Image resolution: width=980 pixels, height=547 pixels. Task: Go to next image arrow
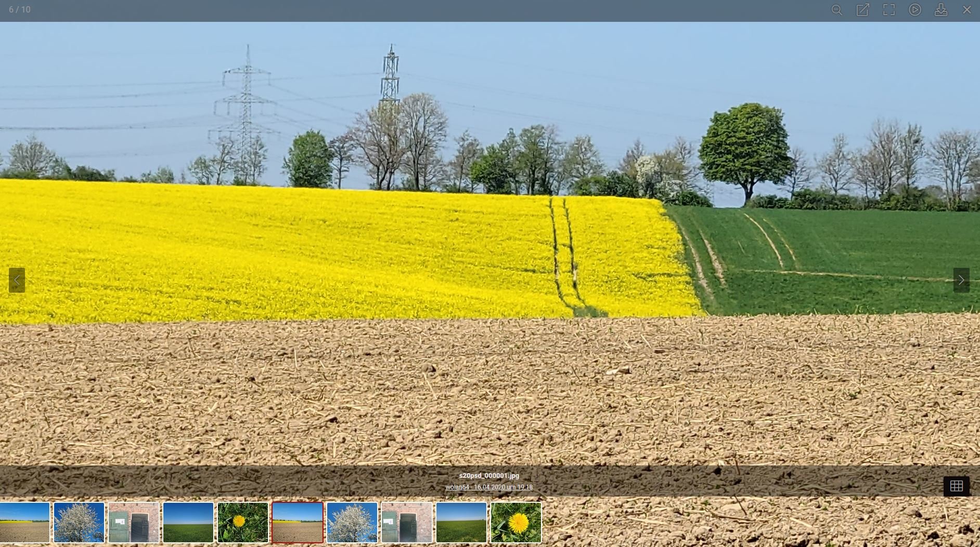click(x=961, y=280)
